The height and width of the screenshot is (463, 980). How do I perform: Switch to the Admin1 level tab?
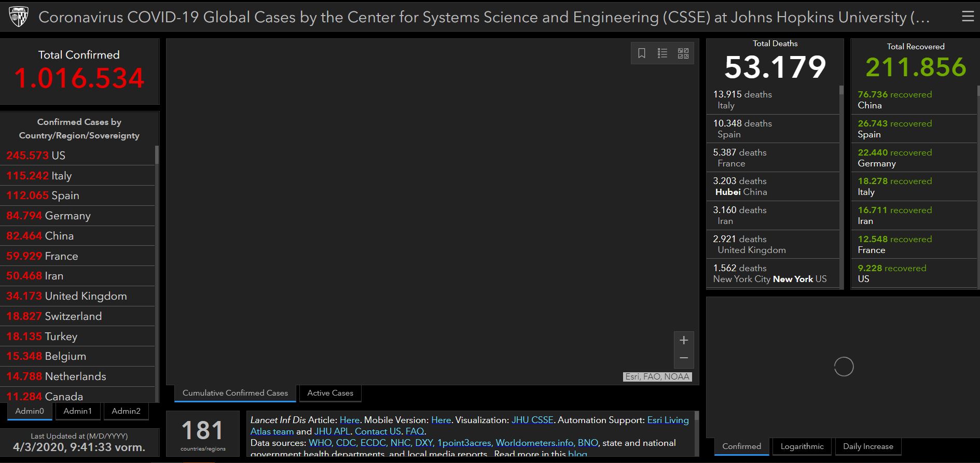tap(77, 411)
